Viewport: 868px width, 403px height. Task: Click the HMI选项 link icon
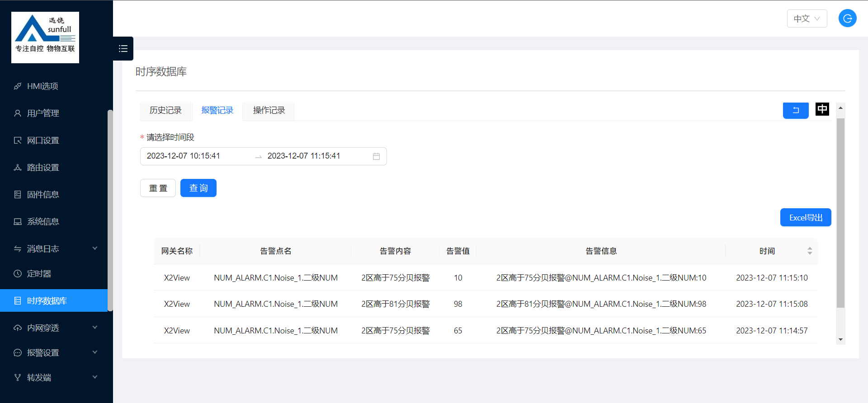18,86
